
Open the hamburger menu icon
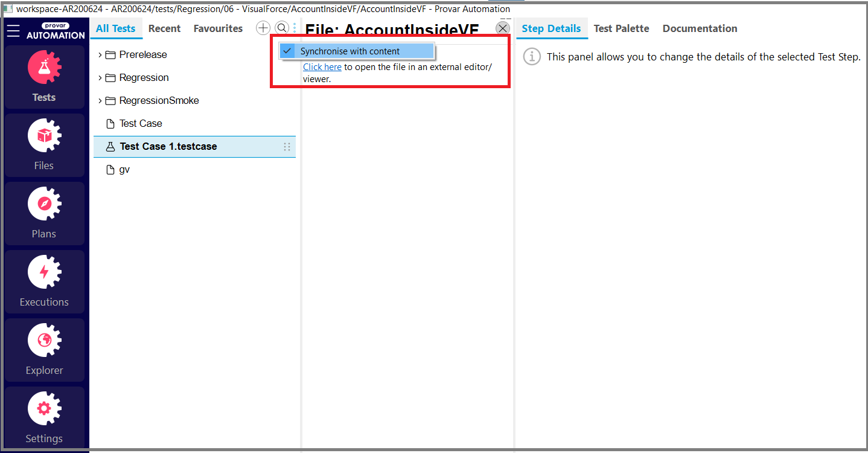[13, 30]
